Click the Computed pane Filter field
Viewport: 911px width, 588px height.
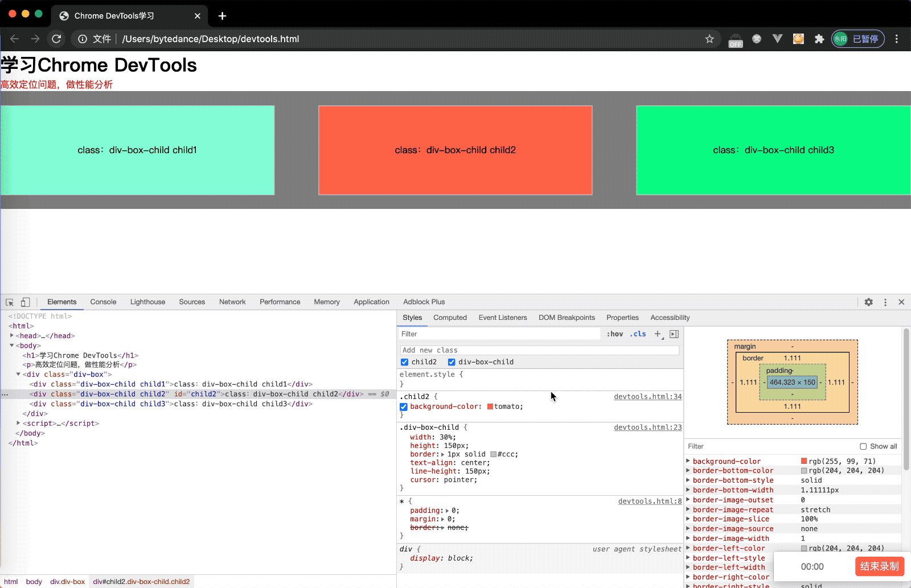[770, 446]
